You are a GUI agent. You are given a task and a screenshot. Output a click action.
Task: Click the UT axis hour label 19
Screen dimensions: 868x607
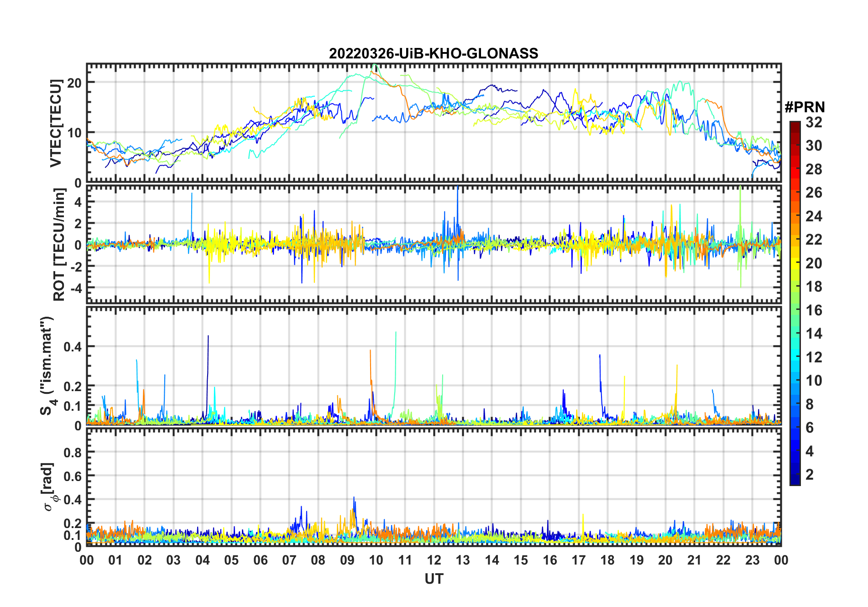coord(637,560)
